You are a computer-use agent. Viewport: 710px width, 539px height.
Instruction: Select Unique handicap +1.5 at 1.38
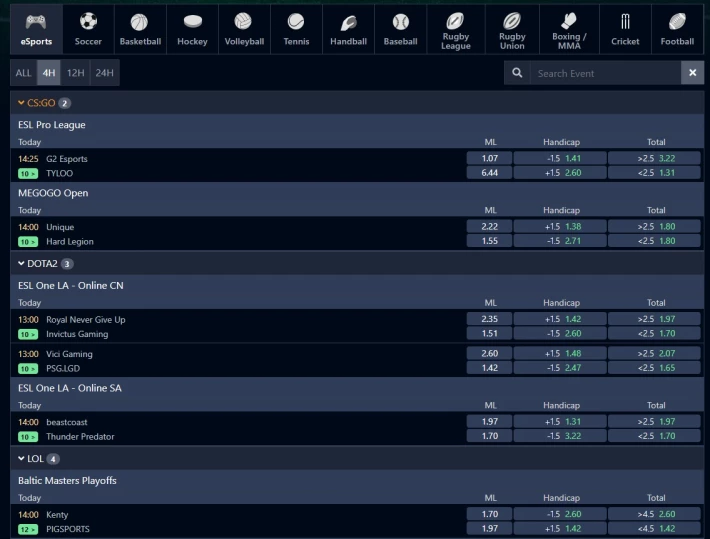pyautogui.click(x=560, y=226)
